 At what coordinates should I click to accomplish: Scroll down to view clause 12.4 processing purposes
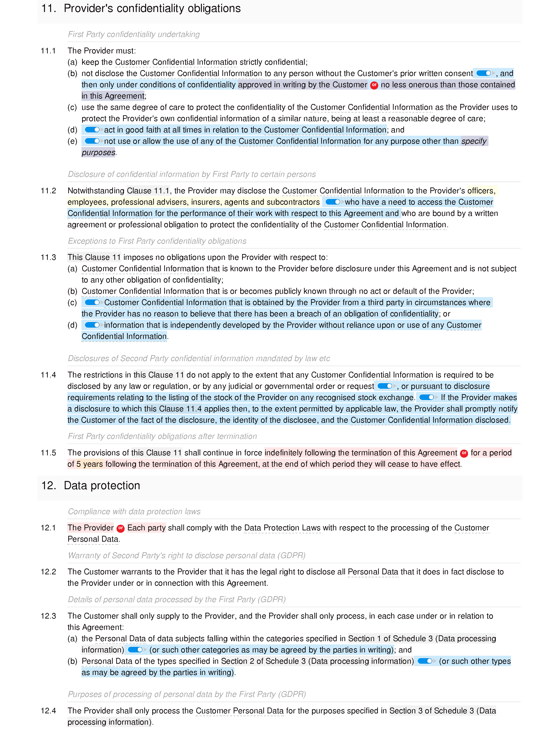(x=280, y=717)
